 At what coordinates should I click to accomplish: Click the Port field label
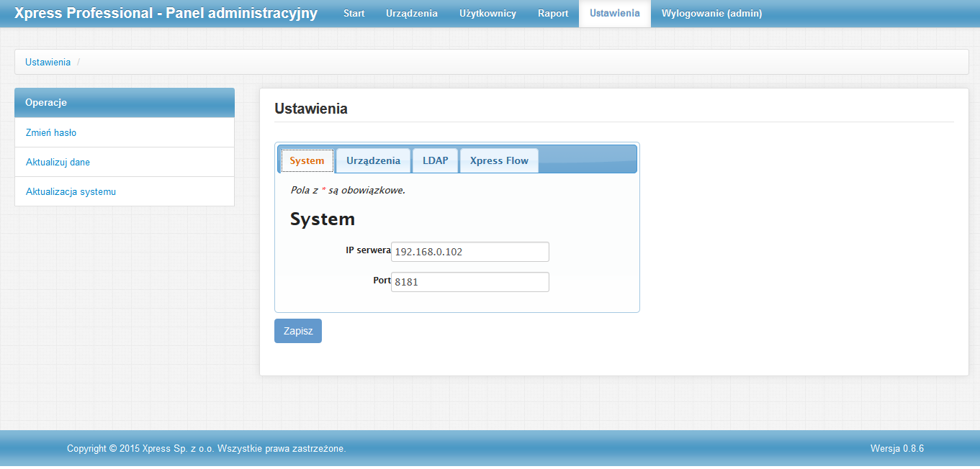coord(382,281)
